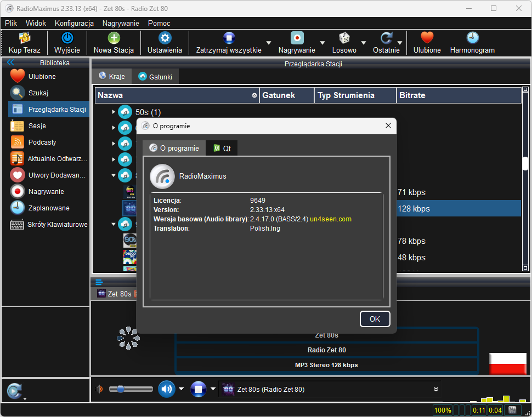532x417 pixels.
Task: Select Przeglądarka Stacji in the sidebar
Action: coord(49,109)
